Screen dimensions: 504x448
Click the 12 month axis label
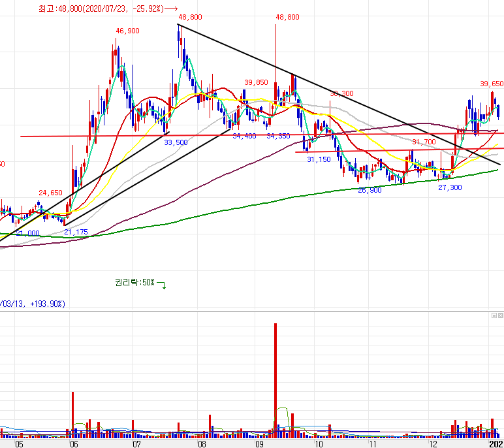[433, 444]
